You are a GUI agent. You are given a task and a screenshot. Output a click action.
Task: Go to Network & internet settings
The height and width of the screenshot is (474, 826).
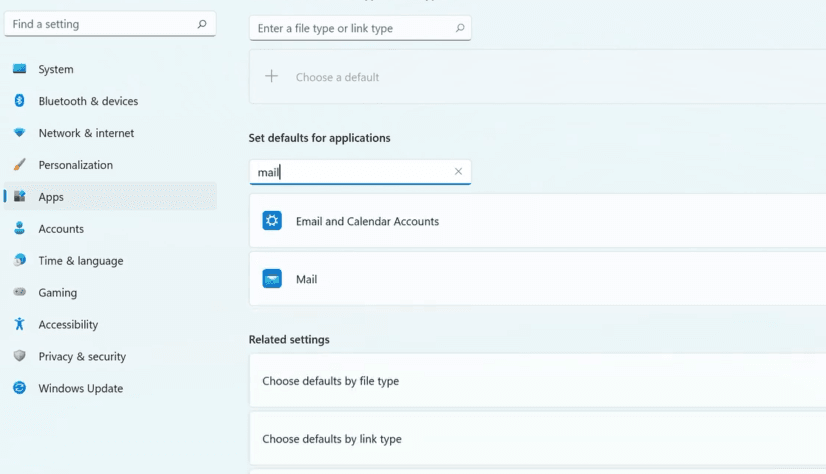(110, 133)
